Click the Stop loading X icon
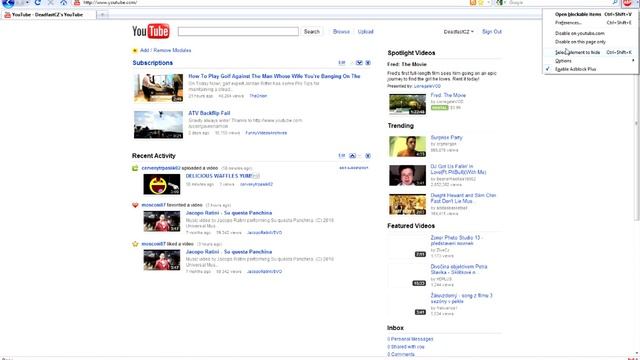Screen dimensions: 640x360 coord(51,3)
